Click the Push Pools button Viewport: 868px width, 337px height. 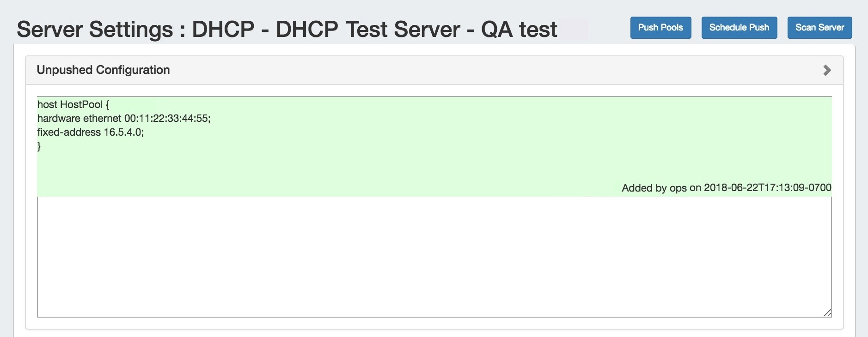660,28
